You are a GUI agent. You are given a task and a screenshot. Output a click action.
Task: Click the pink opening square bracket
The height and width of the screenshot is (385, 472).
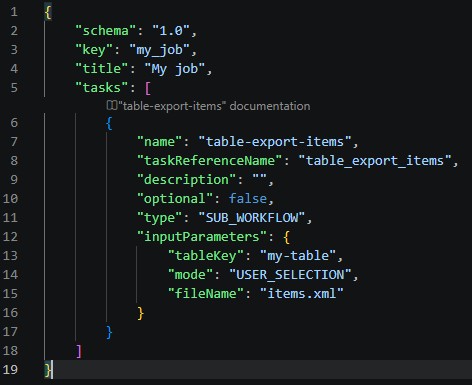(148, 88)
